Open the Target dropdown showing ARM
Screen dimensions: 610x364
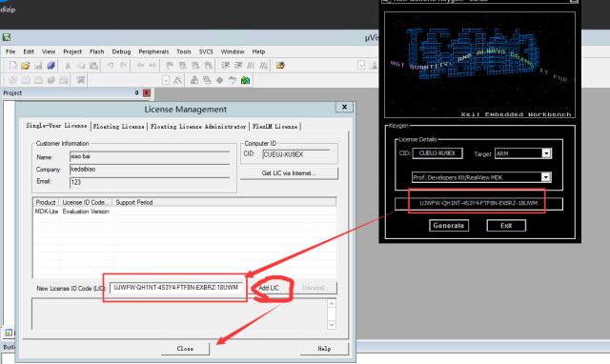546,153
